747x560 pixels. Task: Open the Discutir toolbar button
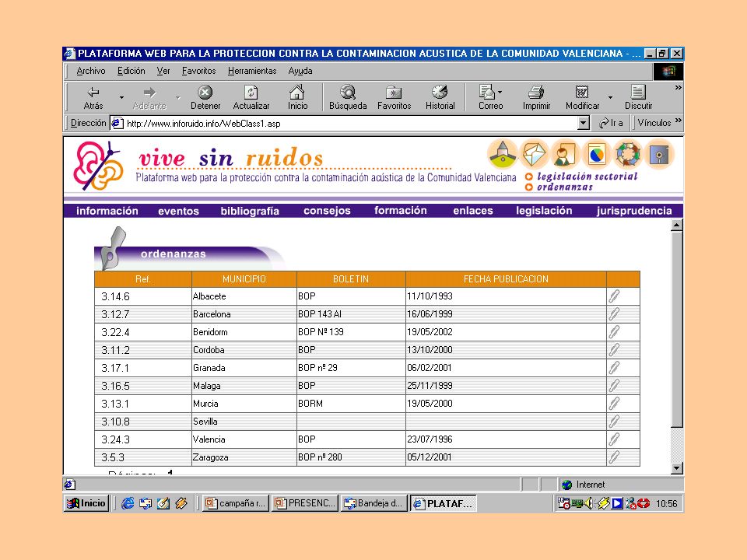pos(638,98)
